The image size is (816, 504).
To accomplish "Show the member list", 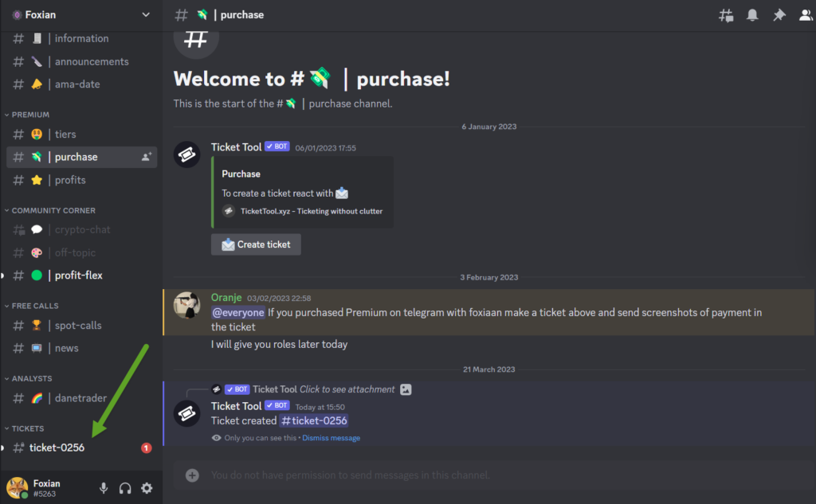I will 806,15.
